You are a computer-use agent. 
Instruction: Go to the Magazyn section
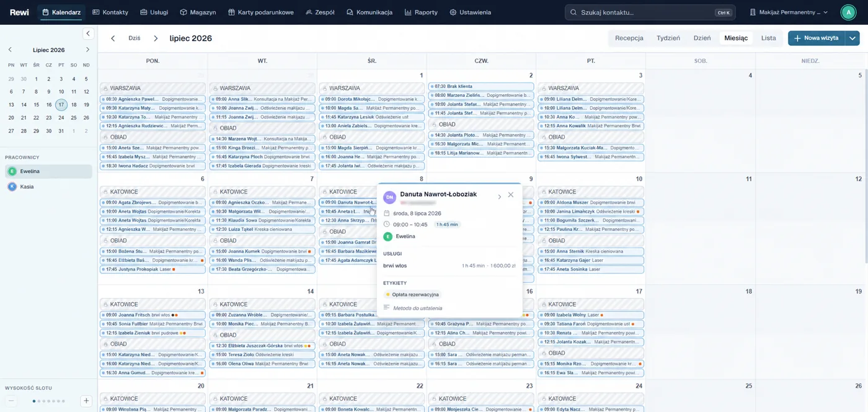click(198, 12)
